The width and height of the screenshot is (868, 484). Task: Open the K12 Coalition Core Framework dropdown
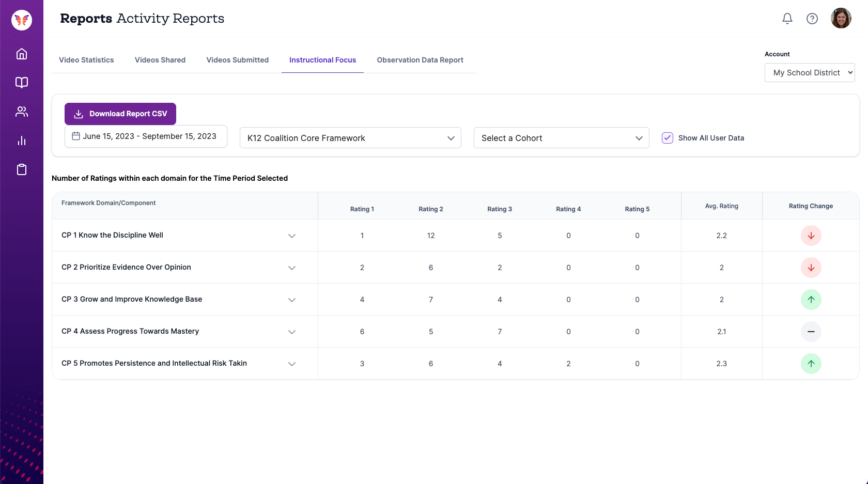[350, 138]
